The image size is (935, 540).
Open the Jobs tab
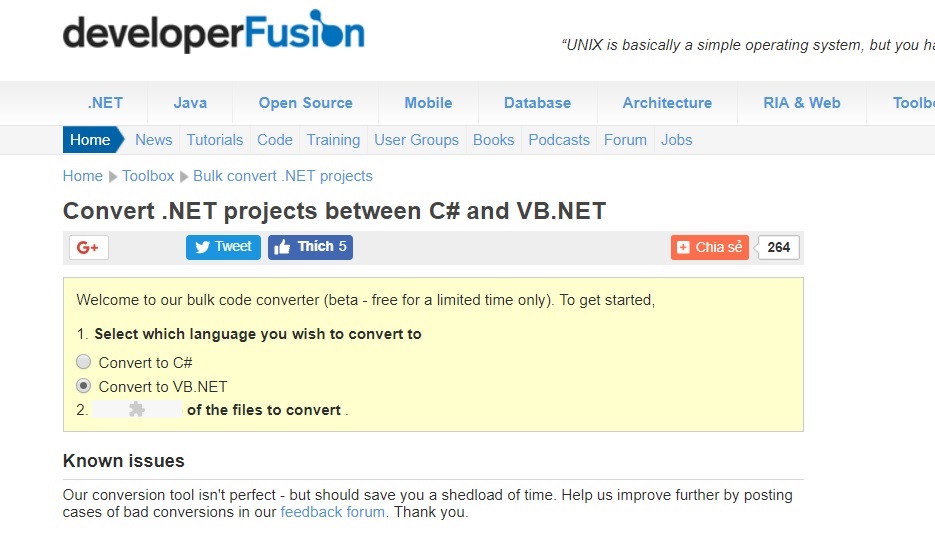676,140
